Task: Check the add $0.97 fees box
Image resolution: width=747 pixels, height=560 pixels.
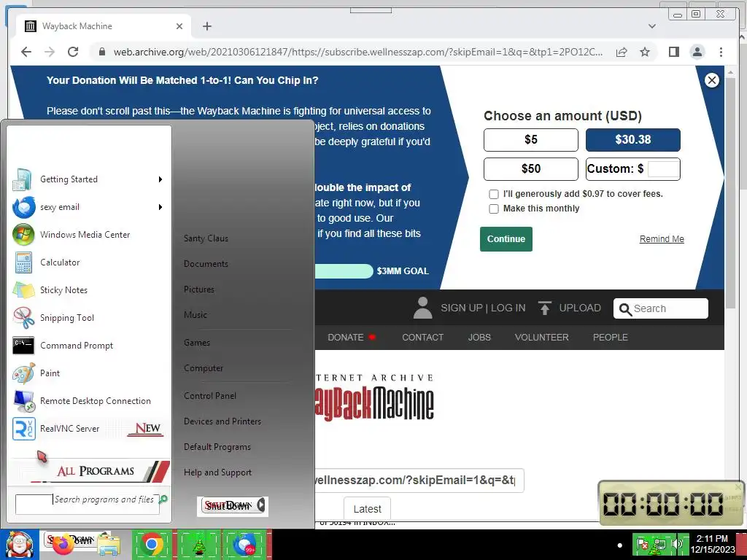Action: pos(494,194)
